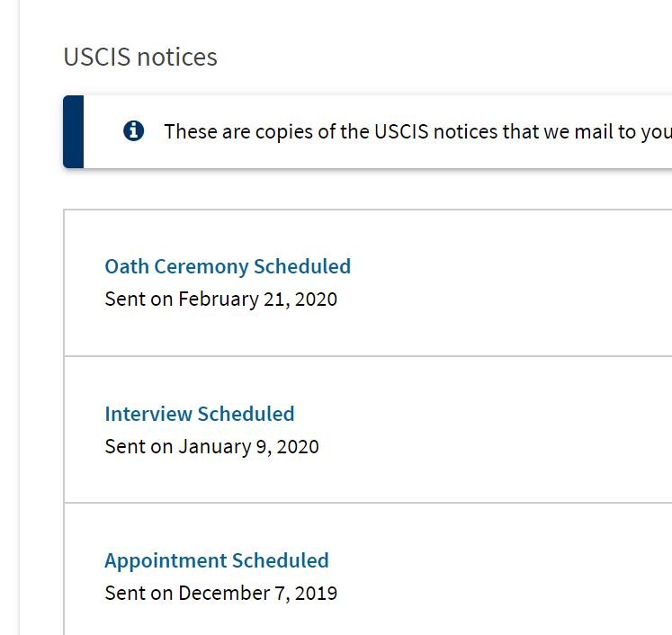Image resolution: width=672 pixels, height=635 pixels.
Task: Click the vertical border at page's left edge
Action: tap(19, 317)
